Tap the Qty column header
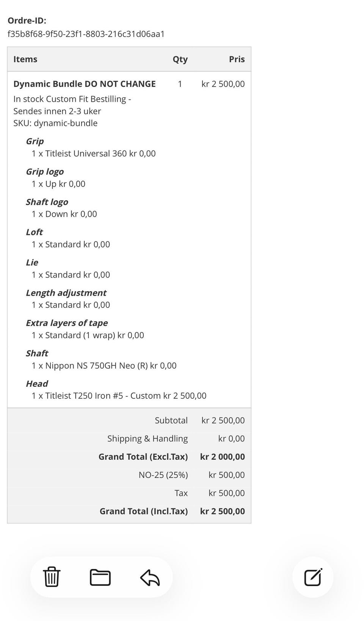 [x=180, y=59]
